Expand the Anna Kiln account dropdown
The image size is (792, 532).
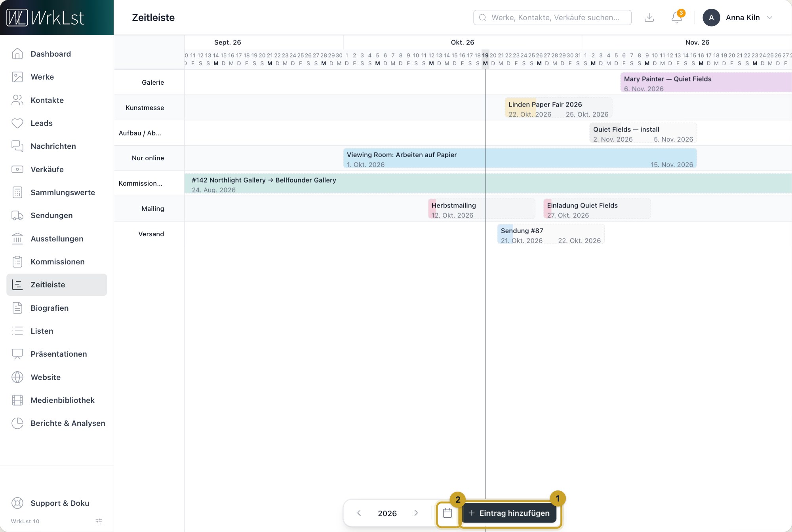click(738, 17)
